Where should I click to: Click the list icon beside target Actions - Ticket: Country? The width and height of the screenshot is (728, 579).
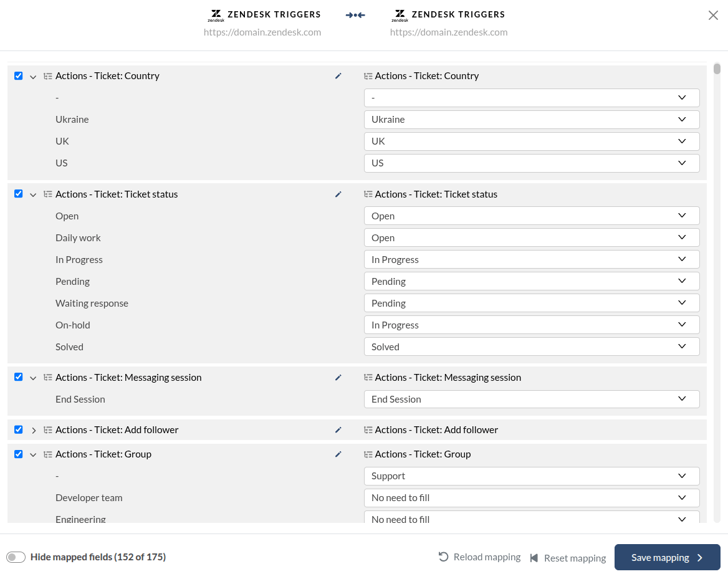coord(368,76)
